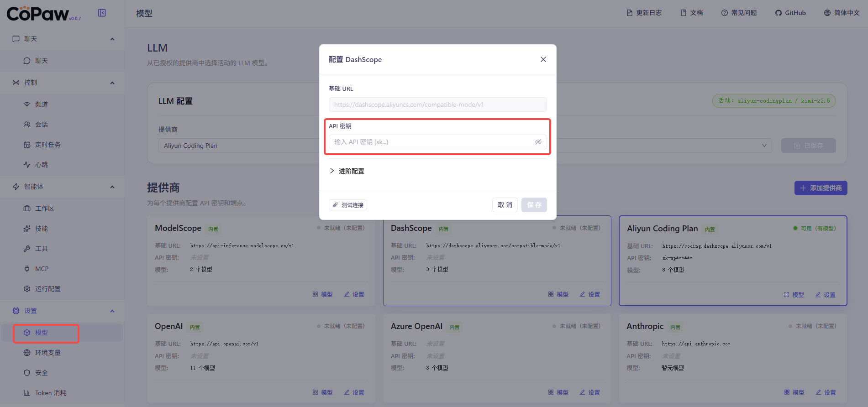
Task: Click the 运行配置 gear icon
Action: (x=27, y=289)
